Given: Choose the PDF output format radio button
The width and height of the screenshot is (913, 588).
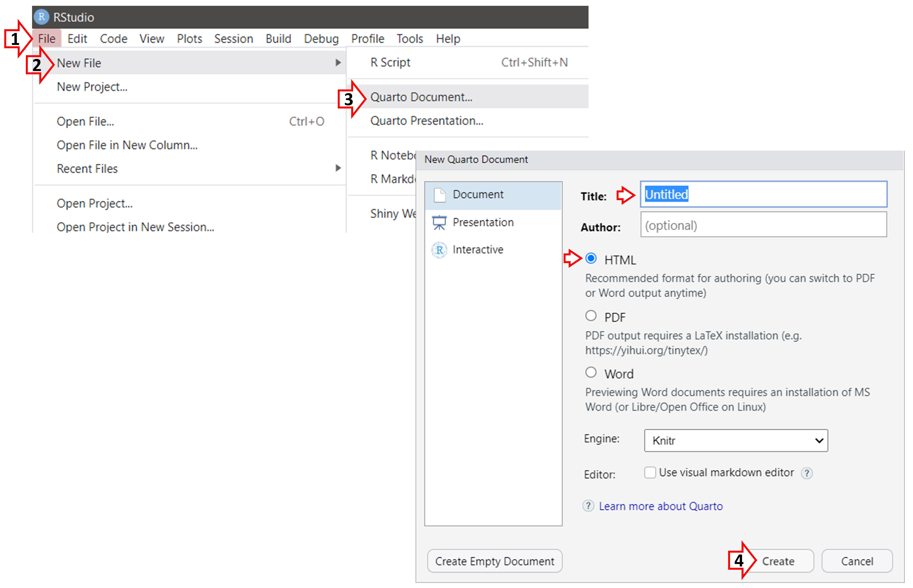Looking at the screenshot, I should (x=591, y=316).
